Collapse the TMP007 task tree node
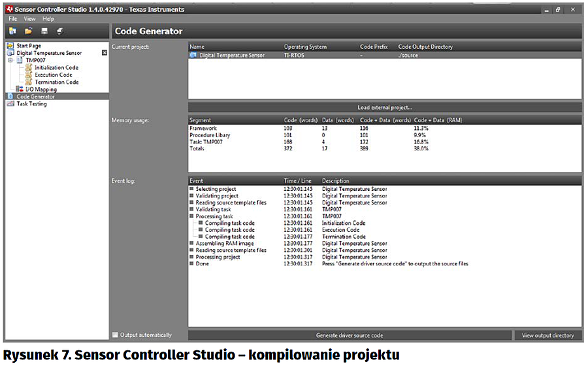588x368 pixels. pos(10,60)
